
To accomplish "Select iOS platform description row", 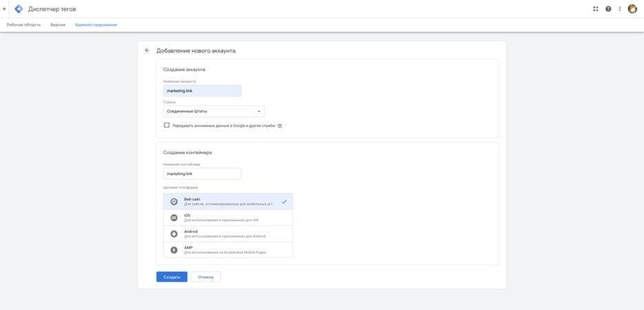I will point(228,218).
